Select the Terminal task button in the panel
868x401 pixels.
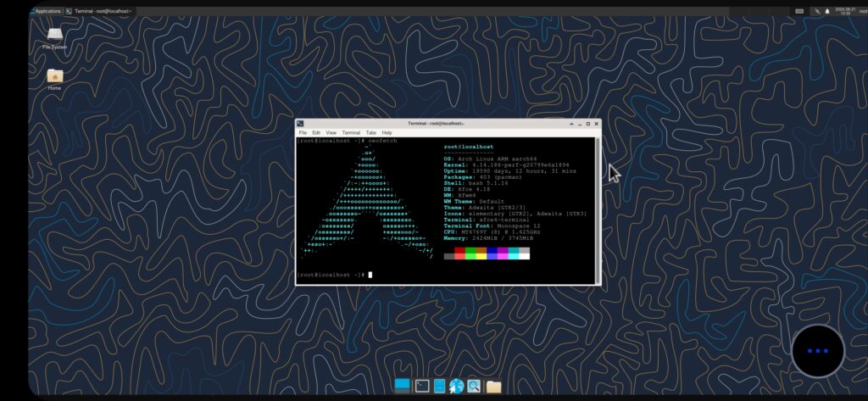[x=102, y=11]
